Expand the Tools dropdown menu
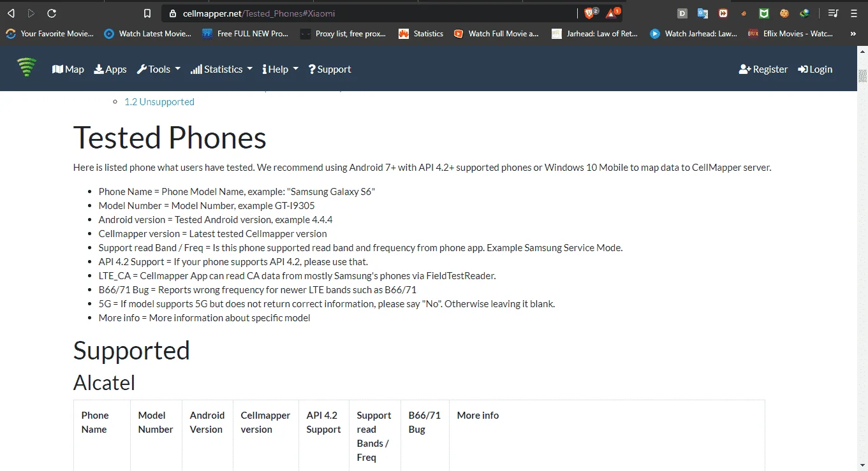Image resolution: width=868 pixels, height=471 pixels. click(x=159, y=69)
